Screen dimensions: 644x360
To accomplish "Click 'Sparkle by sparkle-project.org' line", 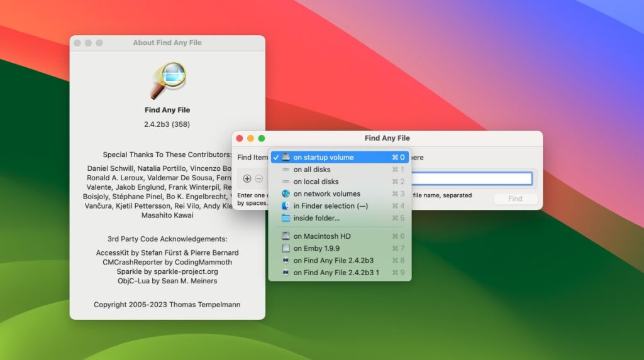I will tap(167, 272).
